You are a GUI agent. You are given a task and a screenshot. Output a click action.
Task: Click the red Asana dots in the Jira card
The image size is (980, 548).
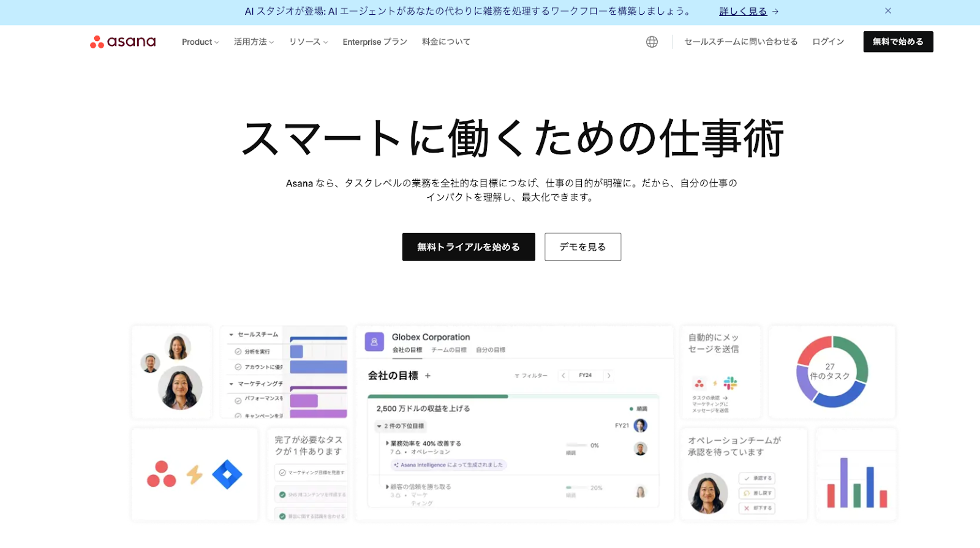point(162,474)
